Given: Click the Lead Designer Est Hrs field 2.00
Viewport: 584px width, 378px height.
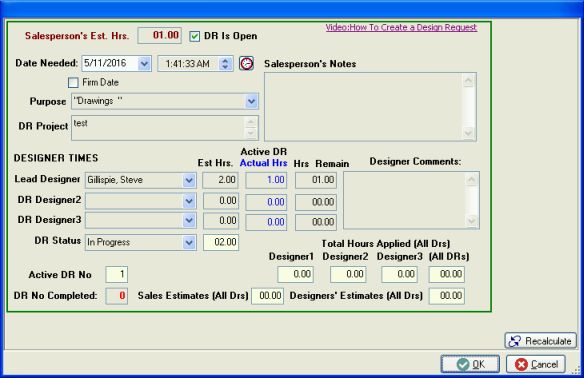Looking at the screenshot, I should click(220, 180).
